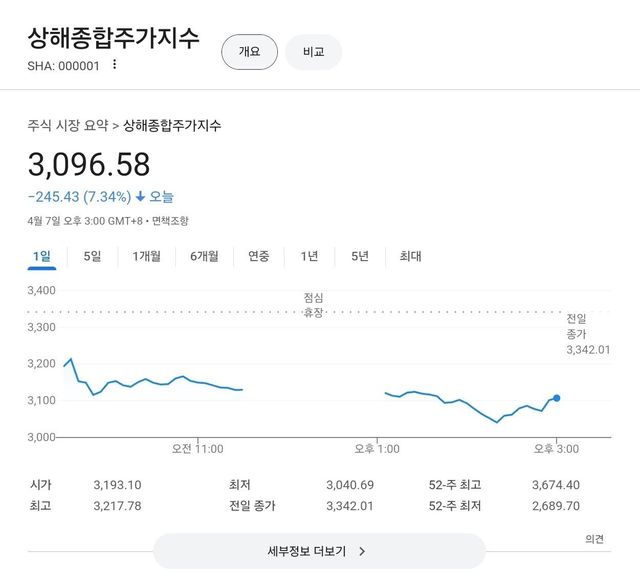The height and width of the screenshot is (587, 640).
Task: Switch to the 1일 tab
Action: 41,256
